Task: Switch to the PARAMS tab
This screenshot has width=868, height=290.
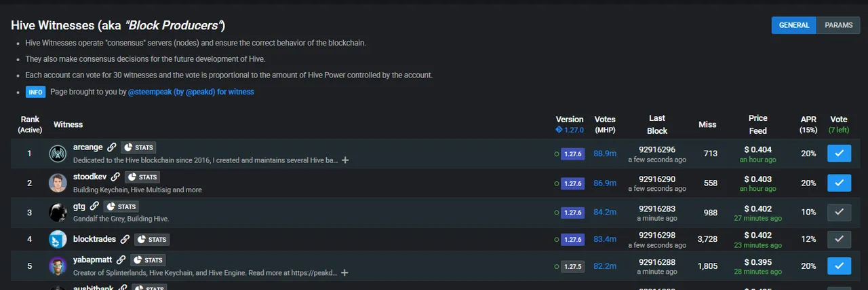Action: 839,25
